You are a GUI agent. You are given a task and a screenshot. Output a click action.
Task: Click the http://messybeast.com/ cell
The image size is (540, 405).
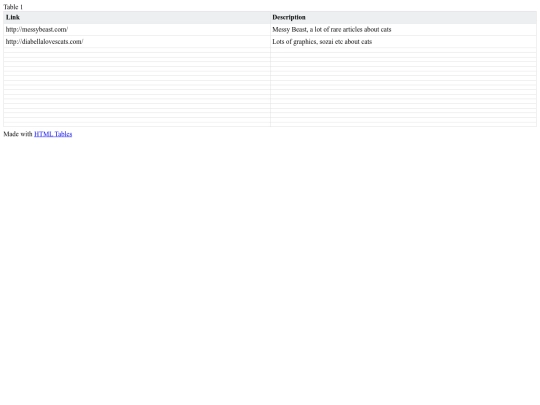137,30
